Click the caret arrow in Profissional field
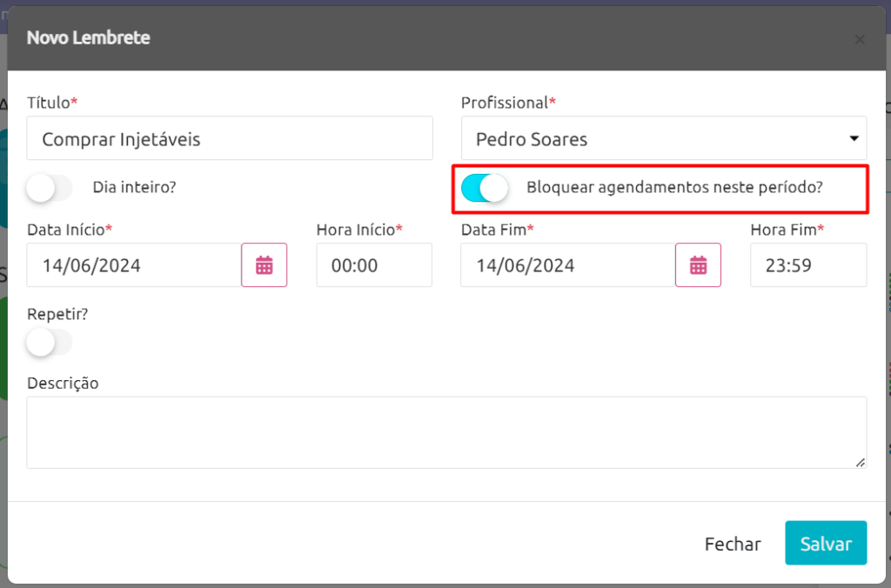 click(x=854, y=138)
